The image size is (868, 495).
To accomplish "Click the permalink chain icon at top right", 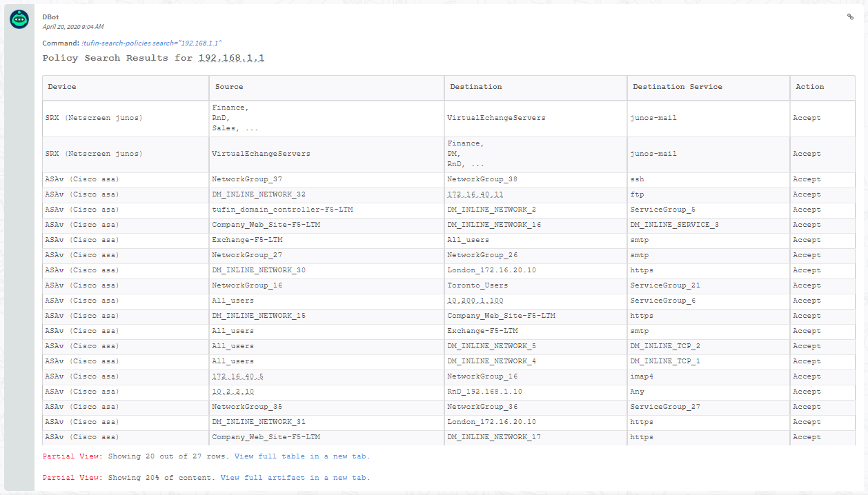I will pos(850,17).
